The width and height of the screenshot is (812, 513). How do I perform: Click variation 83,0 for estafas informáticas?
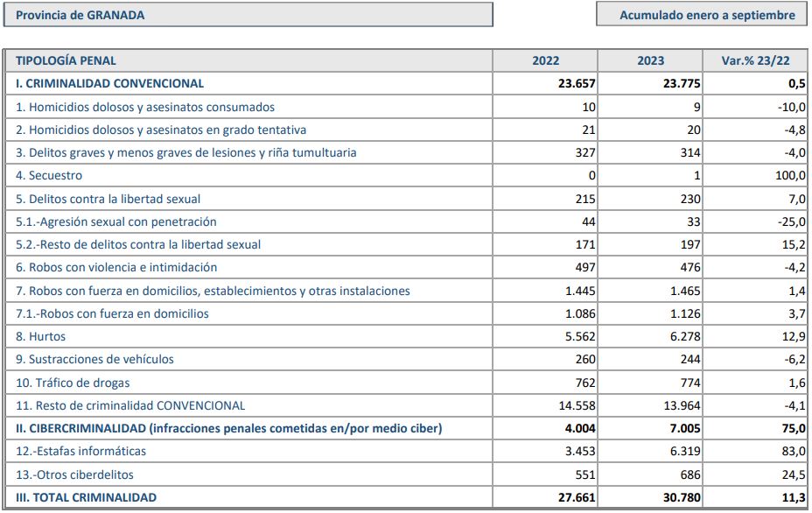click(x=794, y=452)
